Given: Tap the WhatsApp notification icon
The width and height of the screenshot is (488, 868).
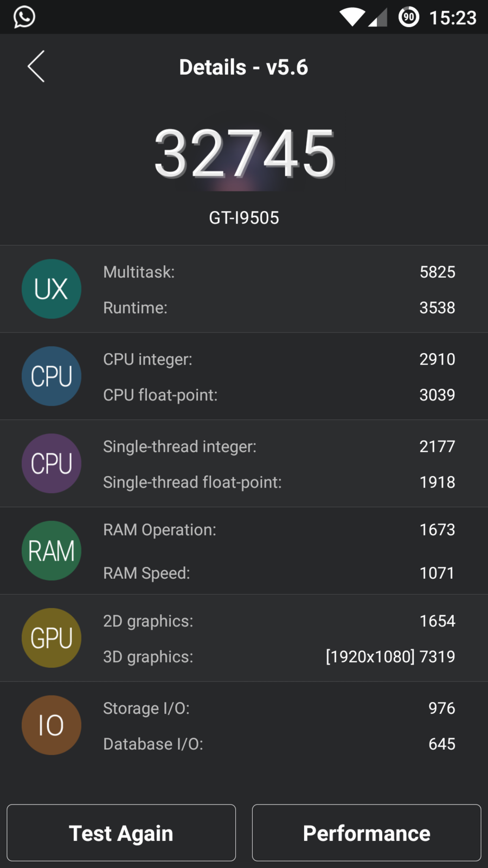Looking at the screenshot, I should click(x=24, y=17).
